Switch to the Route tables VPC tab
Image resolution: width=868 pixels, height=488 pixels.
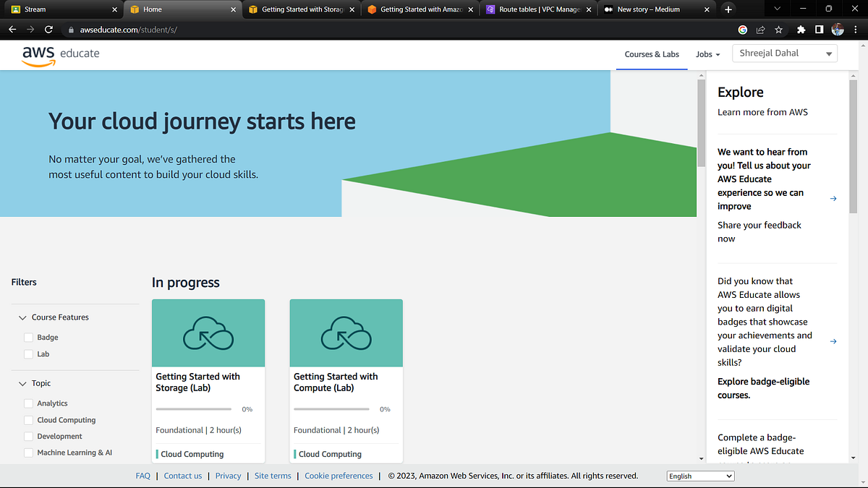[539, 10]
